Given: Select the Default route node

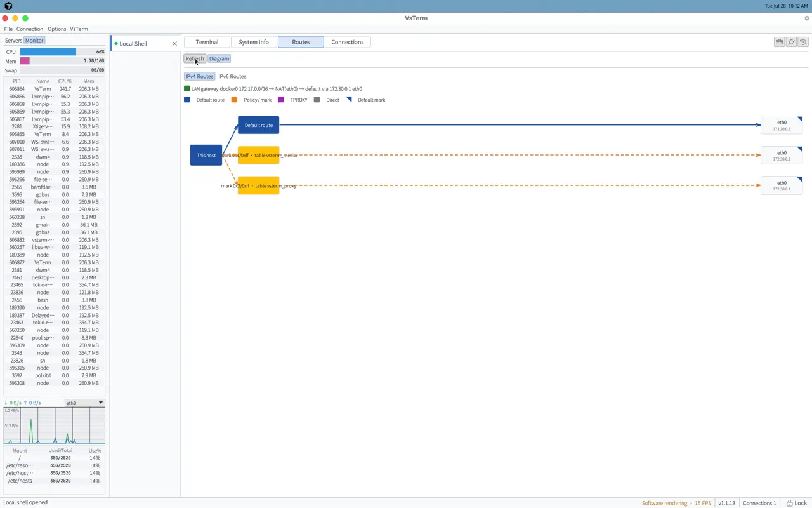Looking at the screenshot, I should coord(259,125).
